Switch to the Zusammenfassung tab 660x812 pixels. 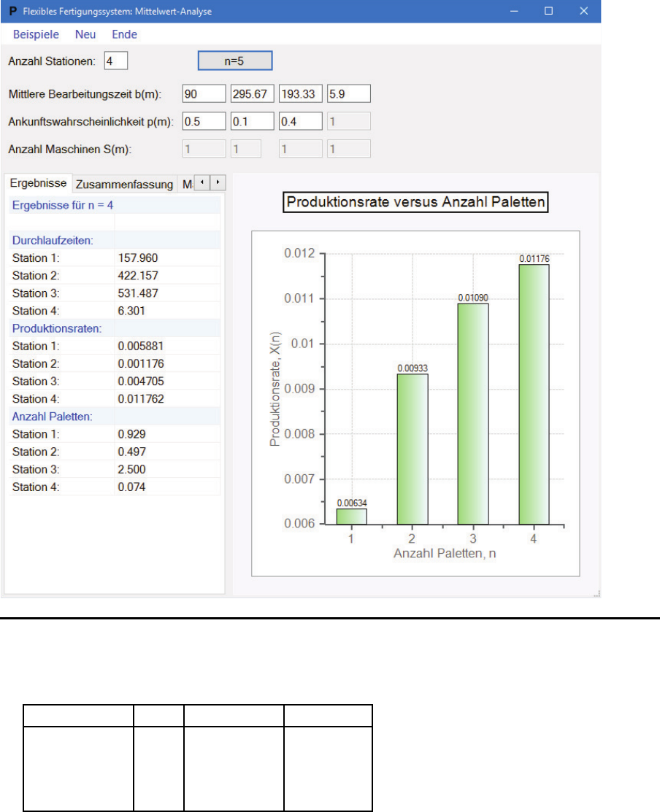pyautogui.click(x=124, y=184)
